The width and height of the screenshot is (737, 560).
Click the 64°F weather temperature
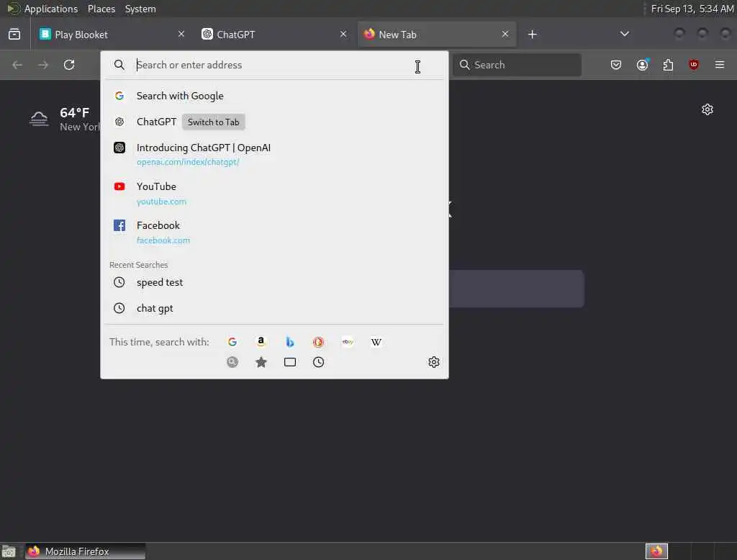[x=74, y=113]
